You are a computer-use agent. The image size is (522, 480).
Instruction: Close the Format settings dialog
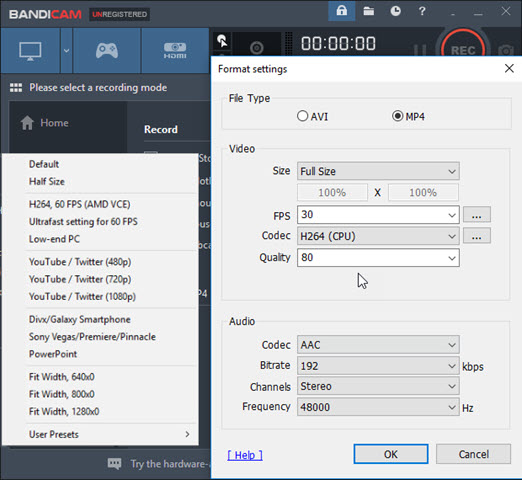[x=509, y=69]
